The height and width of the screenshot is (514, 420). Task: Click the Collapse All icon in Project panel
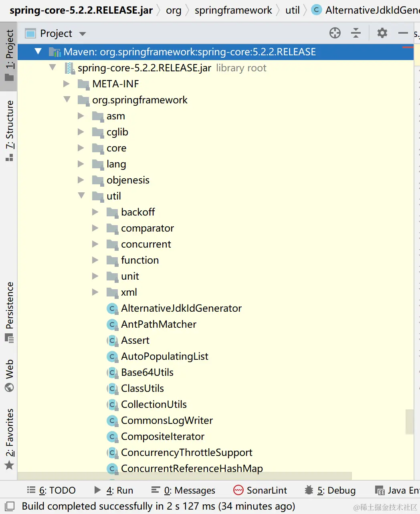tap(356, 33)
